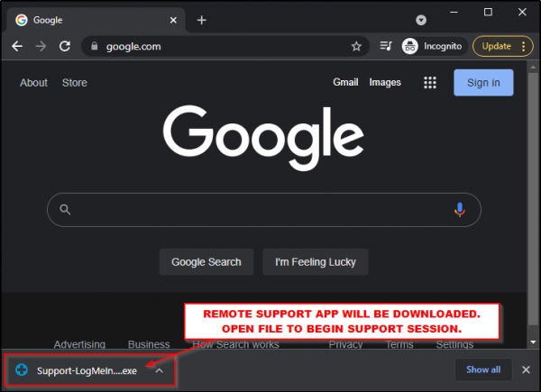Open Gmail link

[345, 82]
